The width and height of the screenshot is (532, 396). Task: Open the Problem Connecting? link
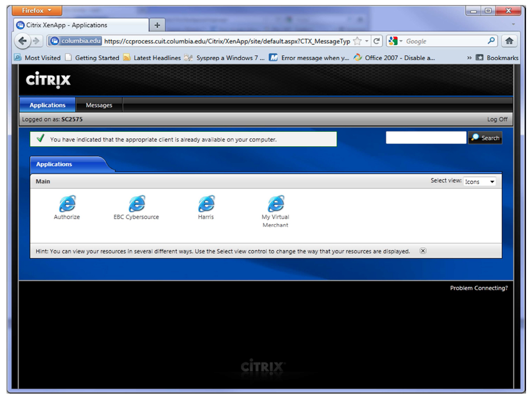tap(479, 288)
